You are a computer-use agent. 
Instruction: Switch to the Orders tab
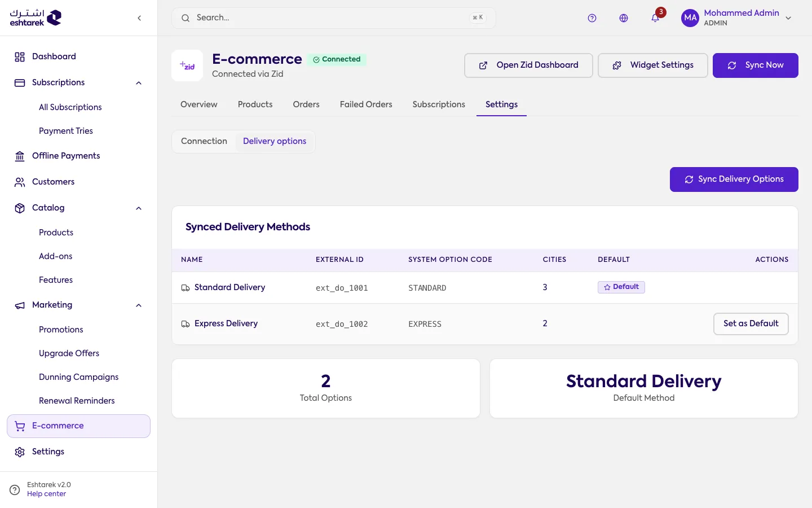pos(306,104)
